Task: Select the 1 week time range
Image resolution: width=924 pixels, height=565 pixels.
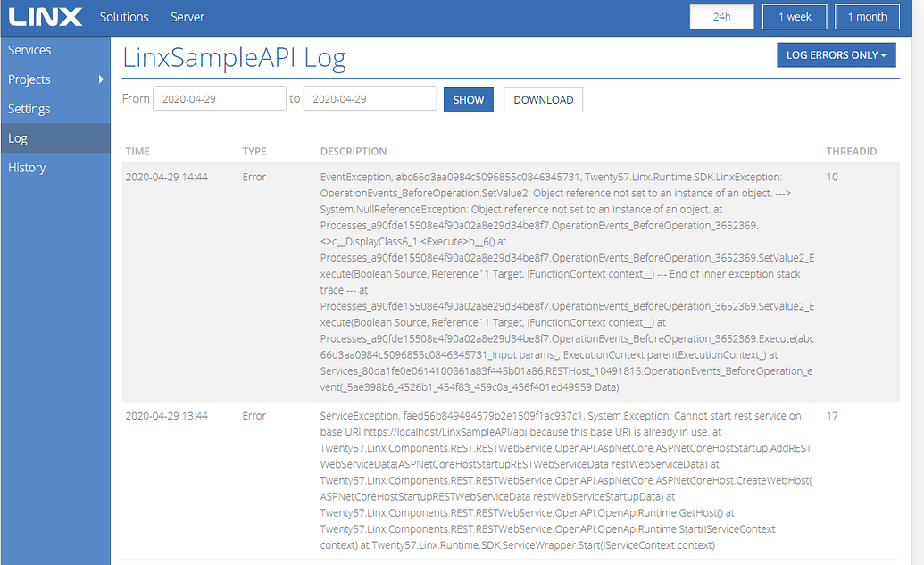Action: tap(795, 17)
